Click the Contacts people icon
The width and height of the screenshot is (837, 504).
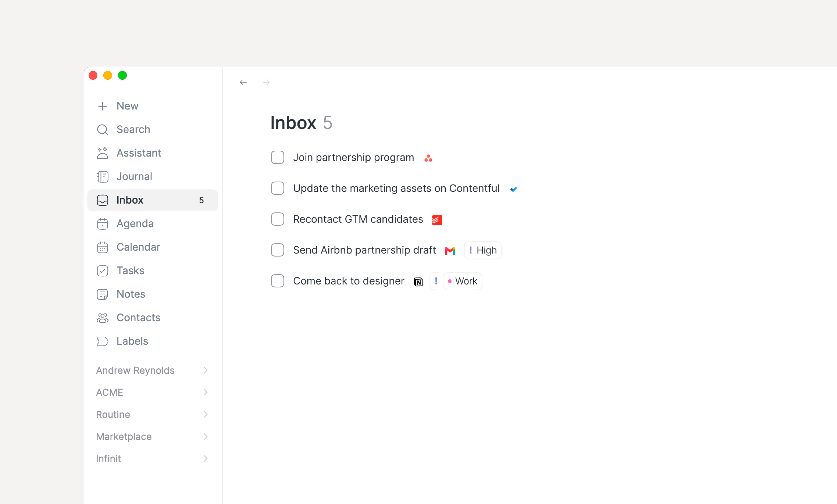tap(102, 317)
